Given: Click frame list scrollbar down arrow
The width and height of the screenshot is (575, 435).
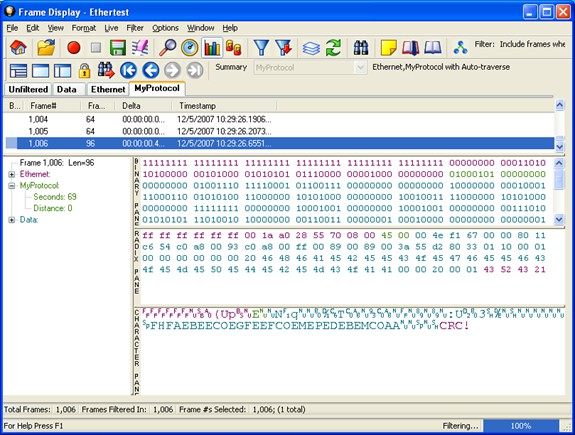Looking at the screenshot, I should [x=560, y=147].
